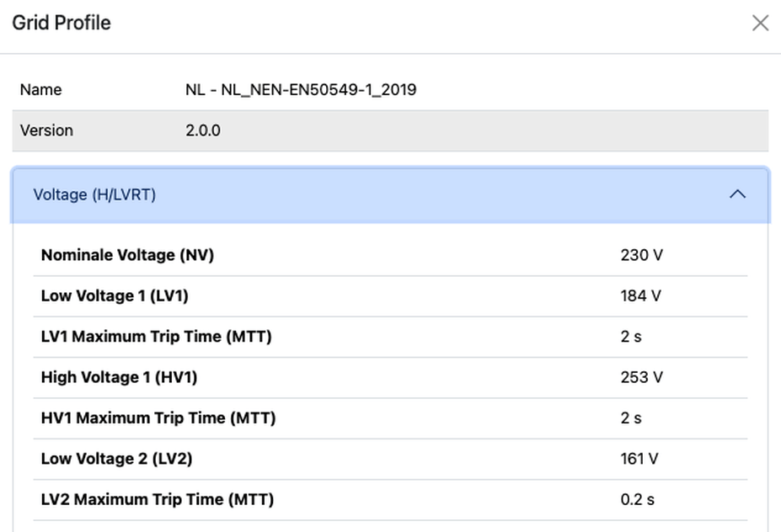This screenshot has height=532, width=781.
Task: Click the Name label
Action: point(40,89)
